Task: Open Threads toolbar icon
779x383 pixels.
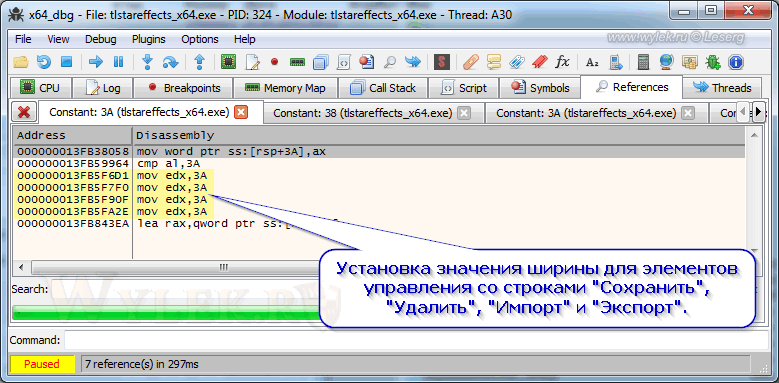Action: 413,62
